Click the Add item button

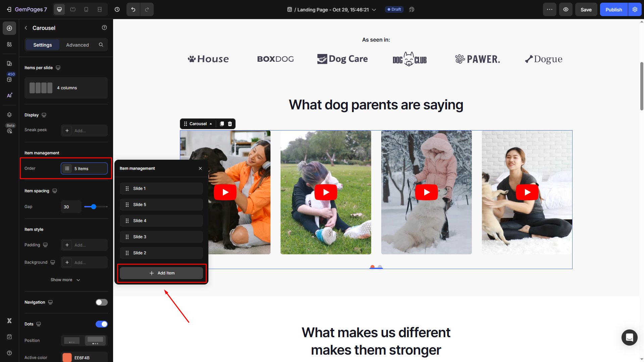(x=161, y=273)
